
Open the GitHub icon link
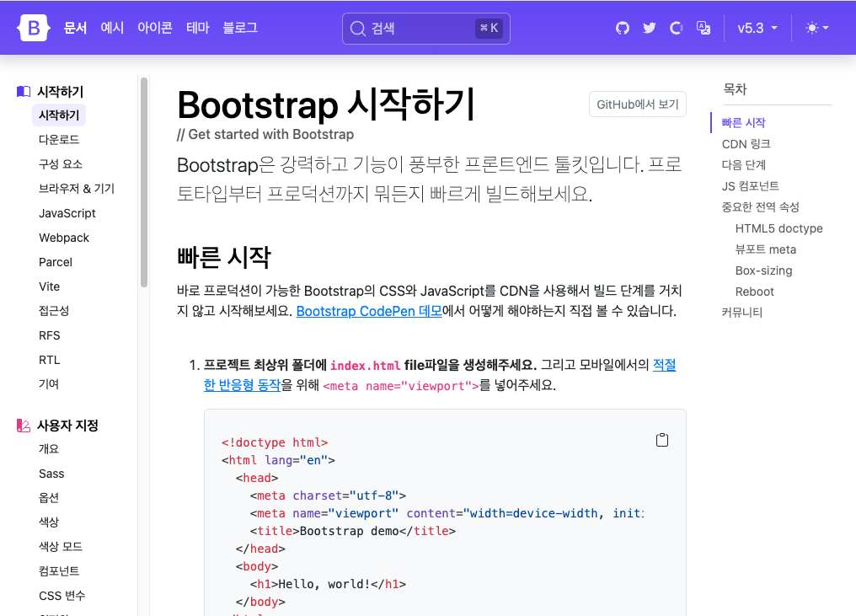pyautogui.click(x=623, y=28)
